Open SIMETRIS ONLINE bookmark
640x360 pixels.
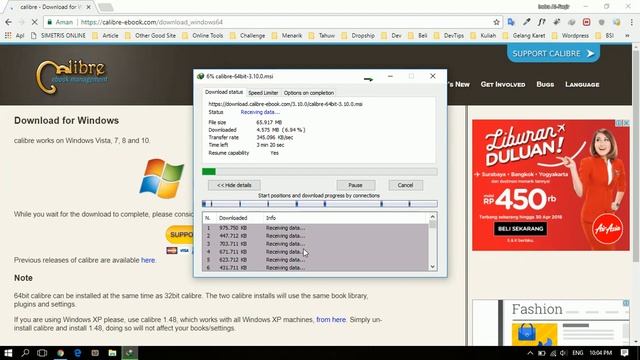click(58, 36)
